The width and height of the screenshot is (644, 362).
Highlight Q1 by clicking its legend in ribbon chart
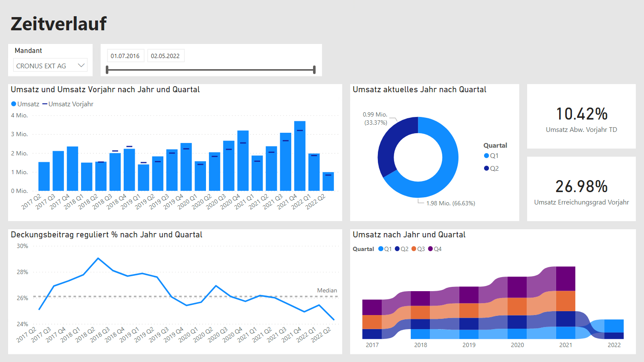(x=380, y=248)
